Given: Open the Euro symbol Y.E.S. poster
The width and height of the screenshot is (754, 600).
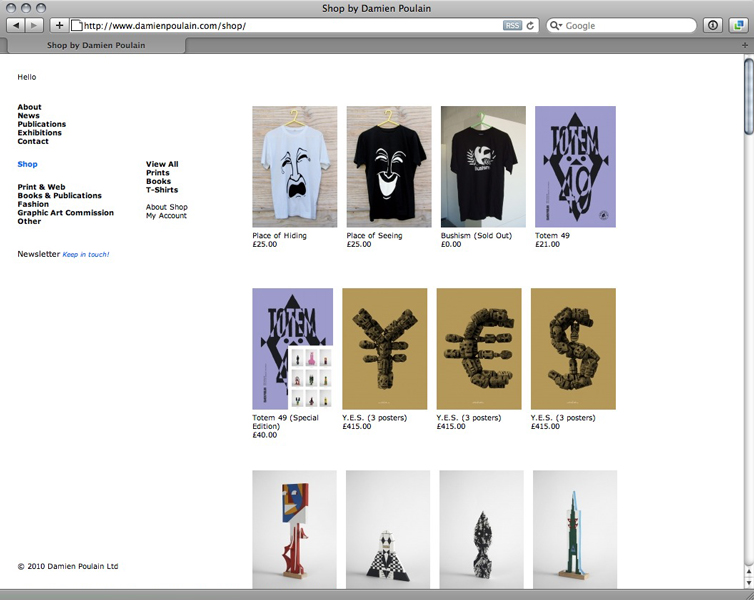Looking at the screenshot, I should tap(479, 349).
